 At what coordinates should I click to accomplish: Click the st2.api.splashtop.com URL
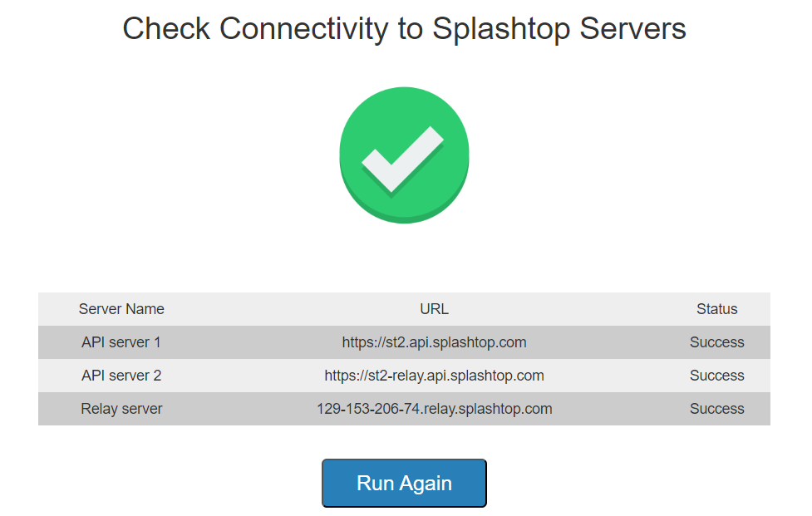(434, 342)
